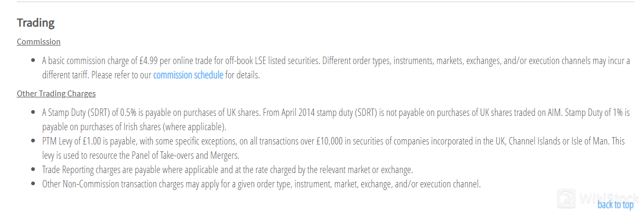This screenshot has width=644, height=217.
Task: Click the bullet before Trade Reporting charges
Action: [33, 170]
